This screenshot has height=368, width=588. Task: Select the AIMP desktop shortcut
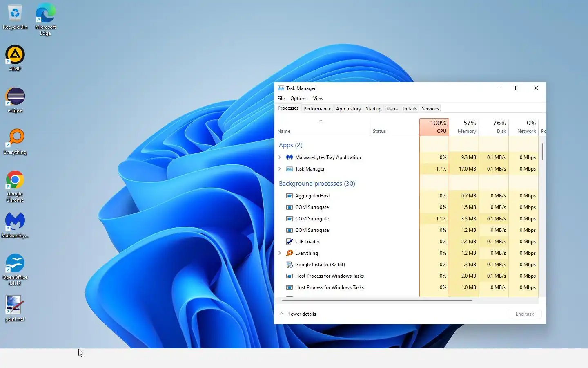[x=15, y=58]
